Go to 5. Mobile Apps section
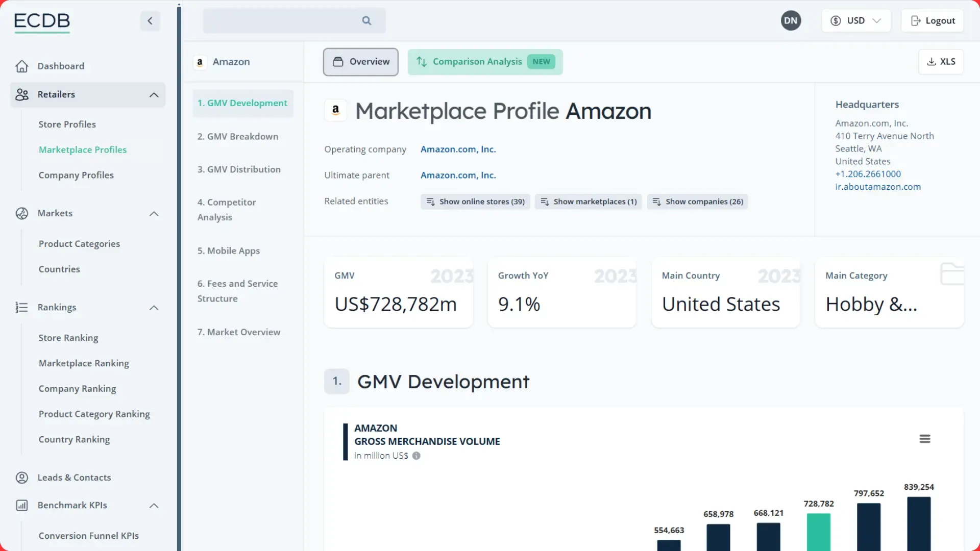Image resolution: width=980 pixels, height=551 pixels. (229, 251)
